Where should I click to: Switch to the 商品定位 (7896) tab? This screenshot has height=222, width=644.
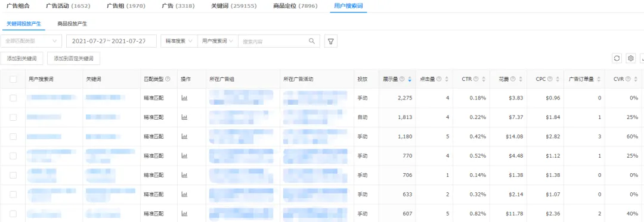(295, 6)
